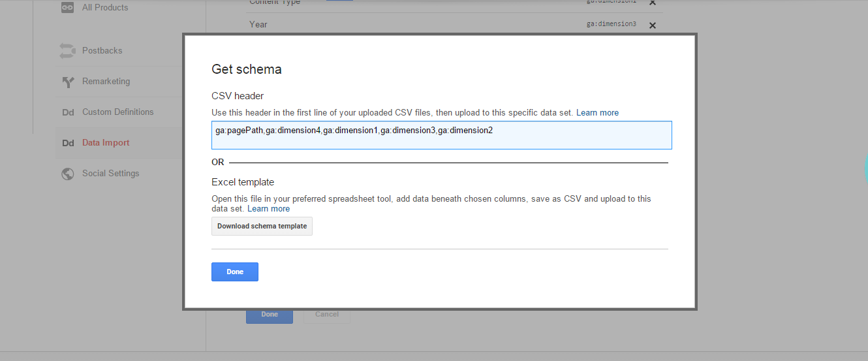
Task: Click the Postbacks arrows icon
Action: coord(67,51)
